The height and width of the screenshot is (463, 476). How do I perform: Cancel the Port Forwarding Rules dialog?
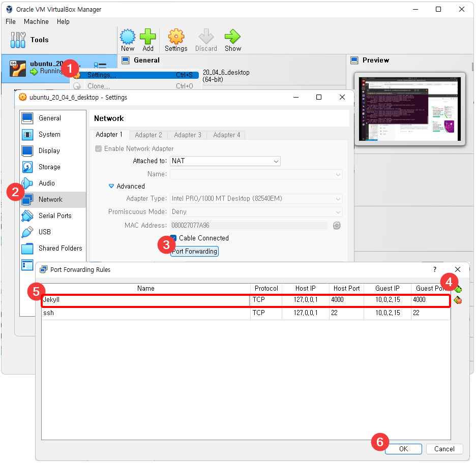coord(444,449)
